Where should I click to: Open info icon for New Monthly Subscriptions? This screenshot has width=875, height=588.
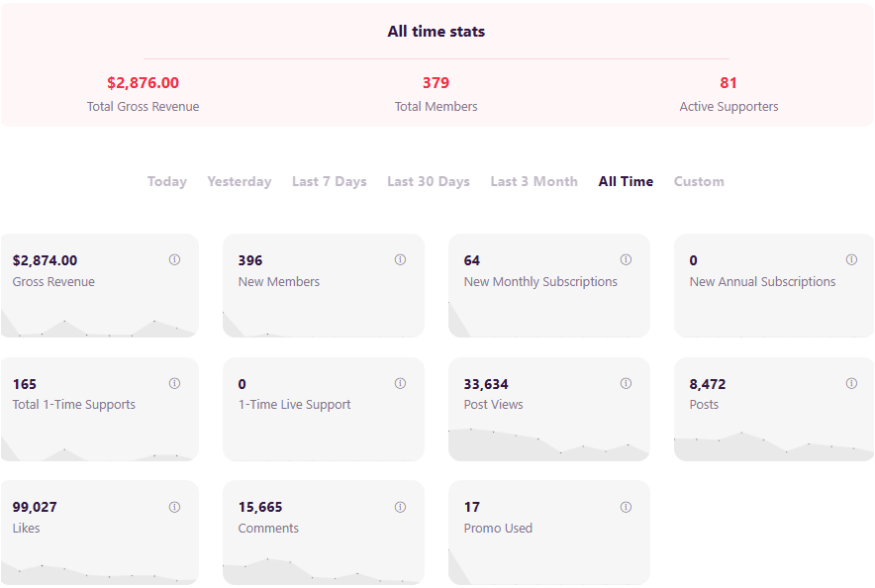click(x=626, y=259)
